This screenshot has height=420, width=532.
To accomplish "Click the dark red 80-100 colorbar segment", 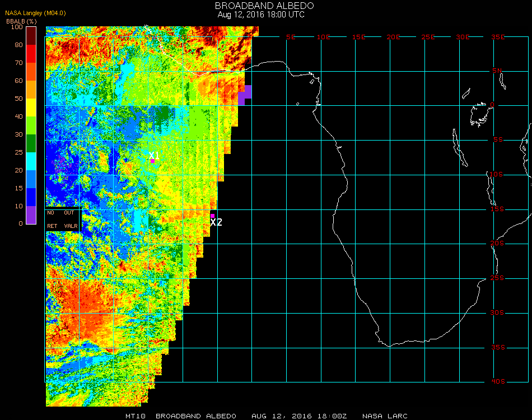I will [31, 36].
